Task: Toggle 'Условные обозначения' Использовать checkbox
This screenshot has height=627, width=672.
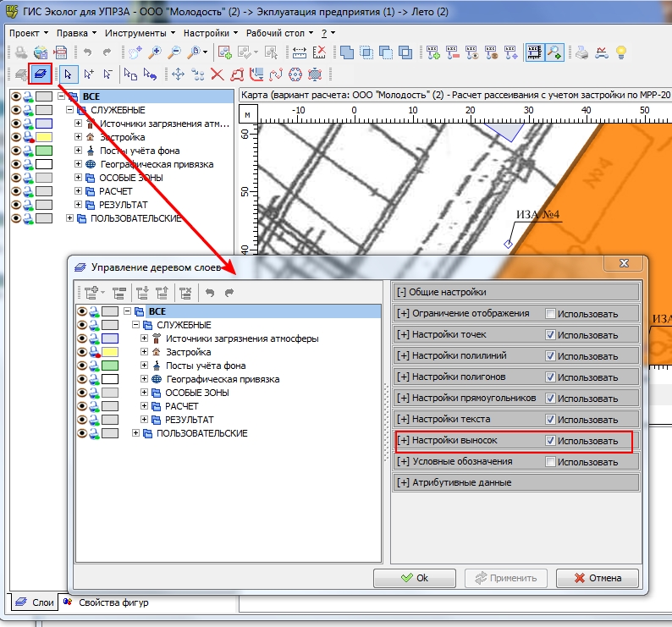Action: click(x=550, y=461)
